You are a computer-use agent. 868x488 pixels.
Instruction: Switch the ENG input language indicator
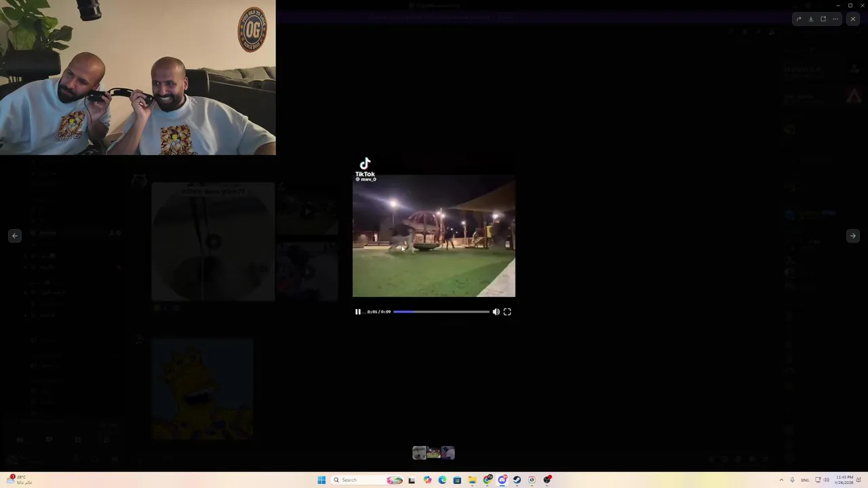coord(805,480)
